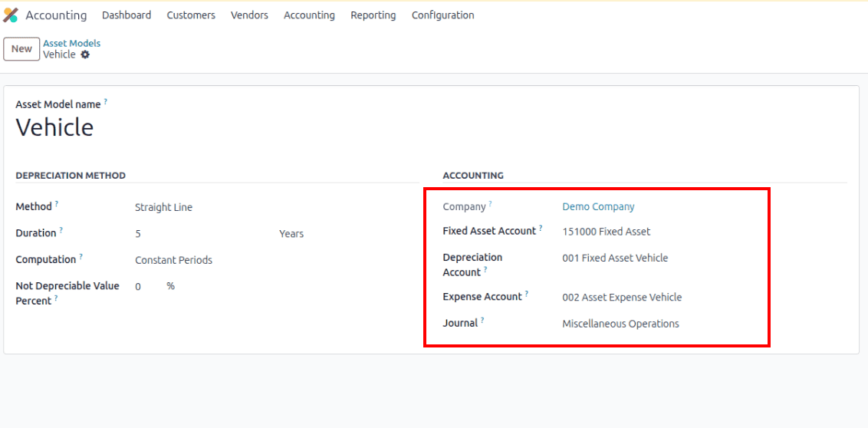Open the Fixed Asset Account selector 151000
Viewport: 868px width, 428px height.
(x=607, y=232)
